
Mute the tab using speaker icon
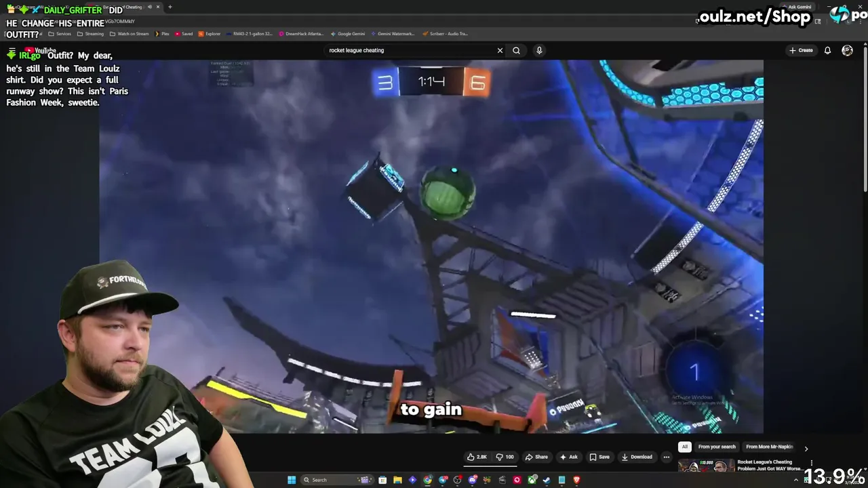(x=149, y=7)
